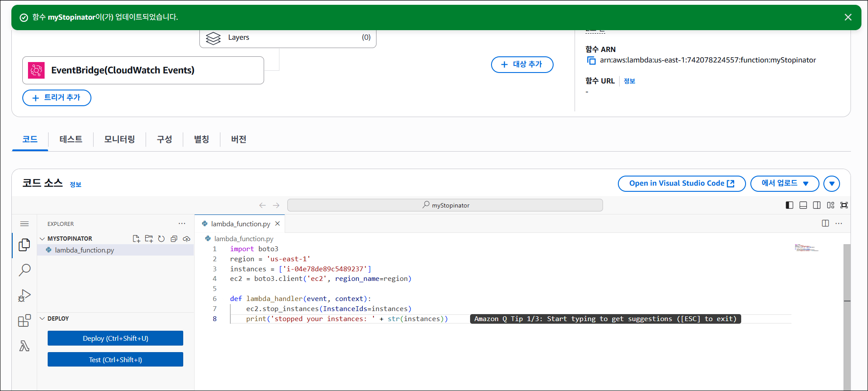This screenshot has height=391, width=868.
Task: Switch to the 코드 tab
Action: point(30,139)
